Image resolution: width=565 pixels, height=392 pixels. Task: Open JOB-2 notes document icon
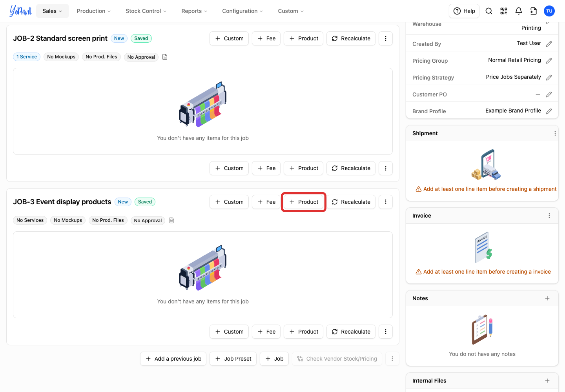pos(165,57)
